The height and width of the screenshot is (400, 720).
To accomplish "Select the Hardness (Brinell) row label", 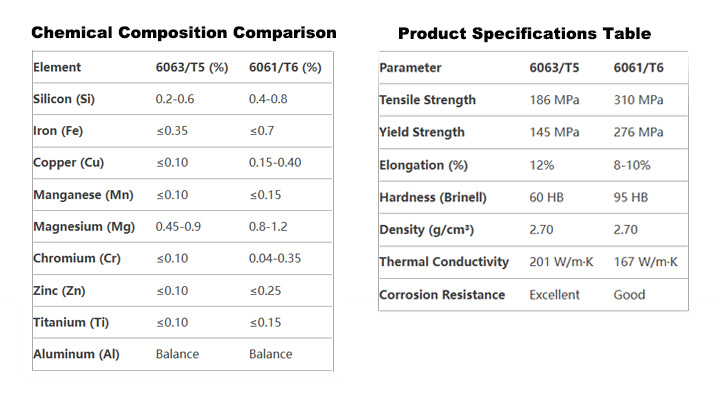I will point(436,197).
